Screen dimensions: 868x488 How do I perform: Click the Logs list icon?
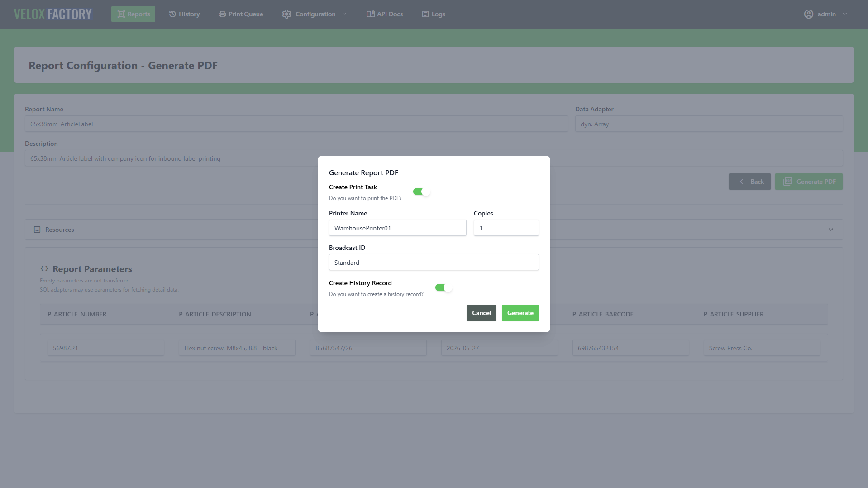425,14
